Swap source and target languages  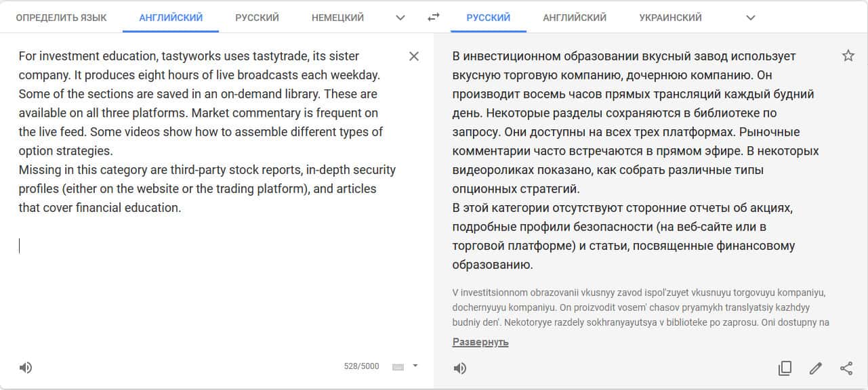[434, 18]
